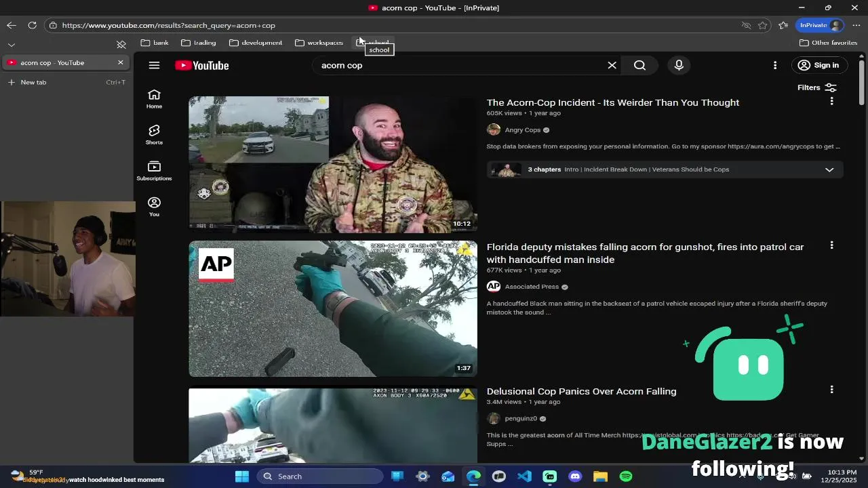Open the Other favorites folder
The image size is (868, 488).
(828, 43)
